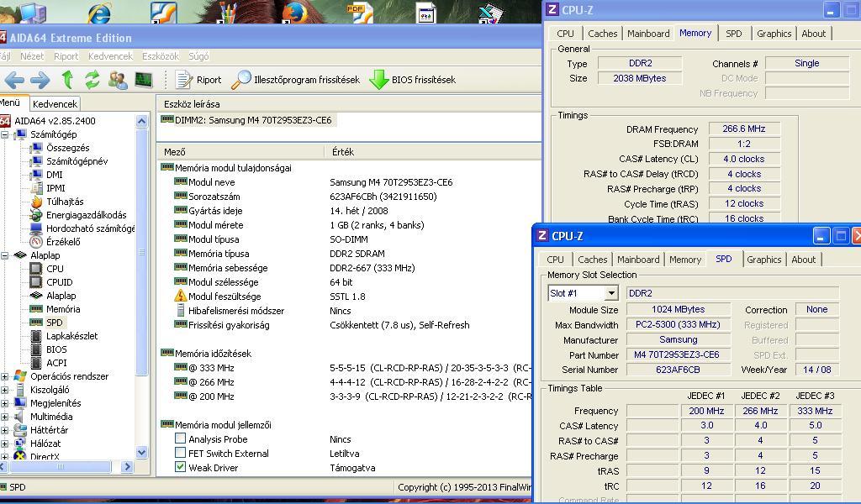Viewport: 861px width, 504px height.
Task: Select ACPI tree item
Action: [56, 363]
